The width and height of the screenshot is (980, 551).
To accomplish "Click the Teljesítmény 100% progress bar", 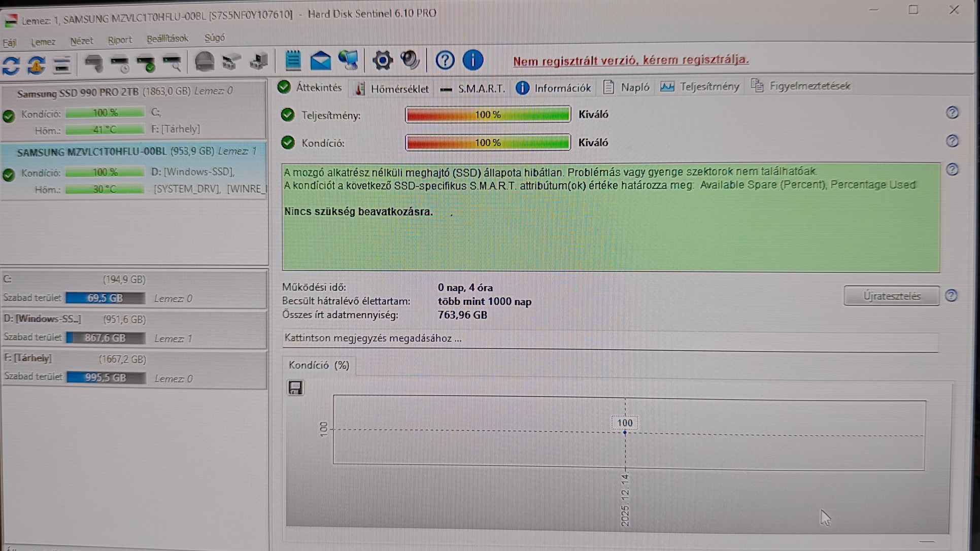I will click(x=487, y=115).
